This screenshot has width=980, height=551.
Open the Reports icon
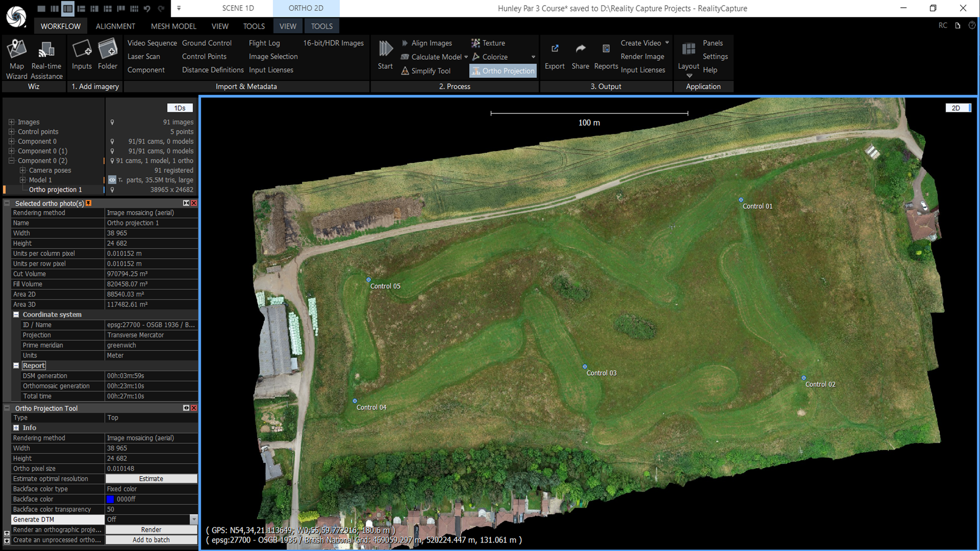click(x=606, y=49)
